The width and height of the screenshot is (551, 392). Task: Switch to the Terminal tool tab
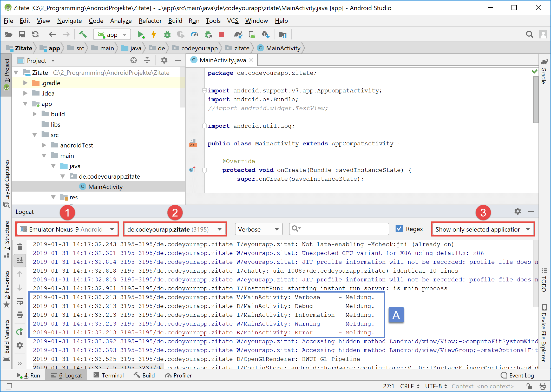click(x=109, y=375)
